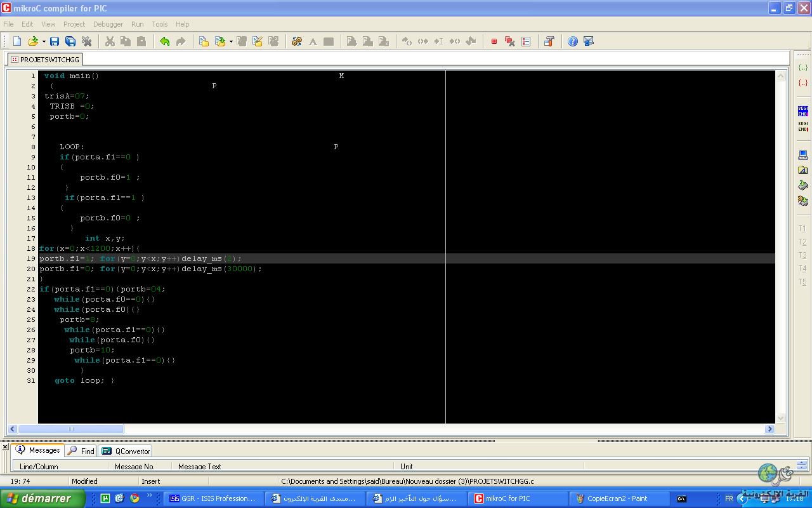Click the editor vertical scrollbar down arrow
Image resolution: width=812 pixels, height=508 pixels.
pyautogui.click(x=780, y=418)
